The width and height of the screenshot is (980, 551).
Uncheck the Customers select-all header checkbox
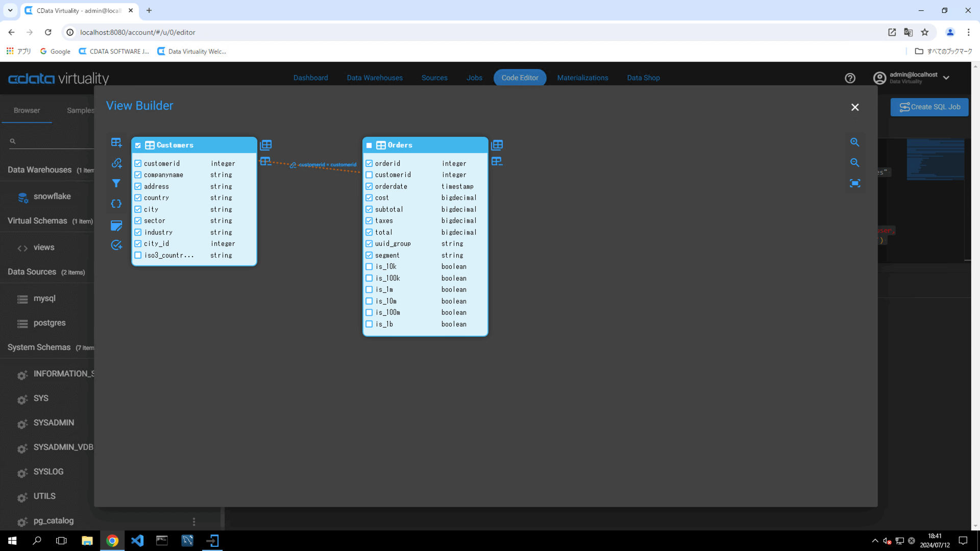point(138,145)
